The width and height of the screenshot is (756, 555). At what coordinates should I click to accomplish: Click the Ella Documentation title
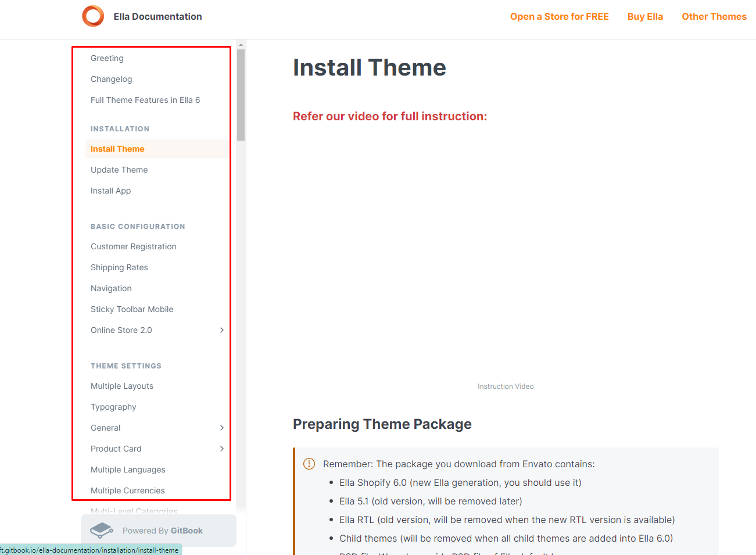click(x=158, y=16)
